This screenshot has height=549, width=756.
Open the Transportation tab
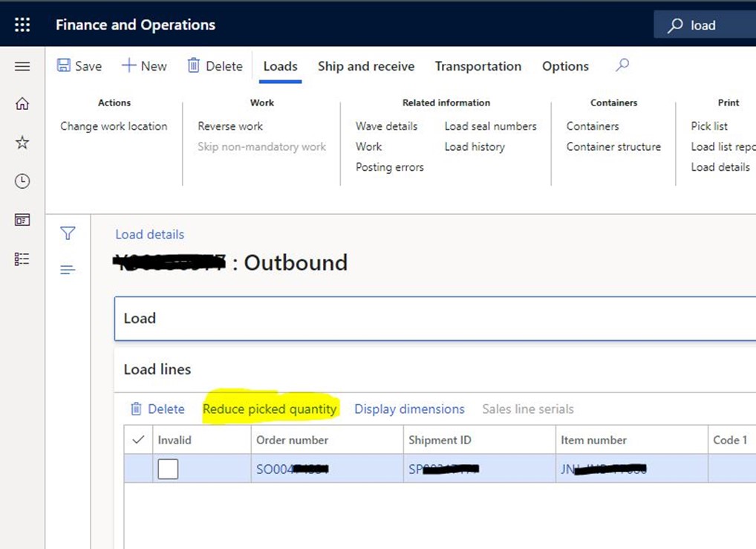(478, 66)
